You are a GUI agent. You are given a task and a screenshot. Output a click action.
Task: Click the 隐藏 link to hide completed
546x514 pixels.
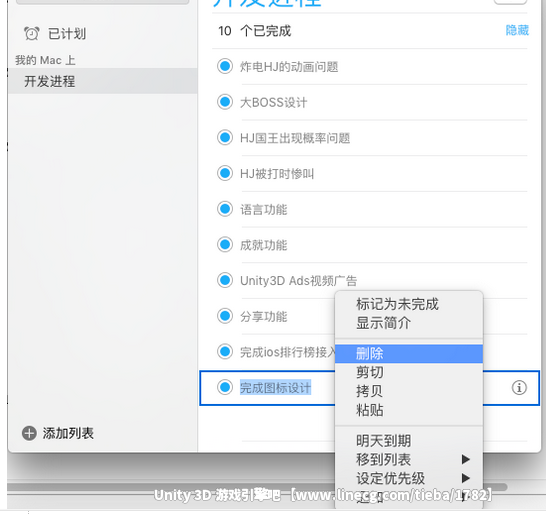[517, 30]
